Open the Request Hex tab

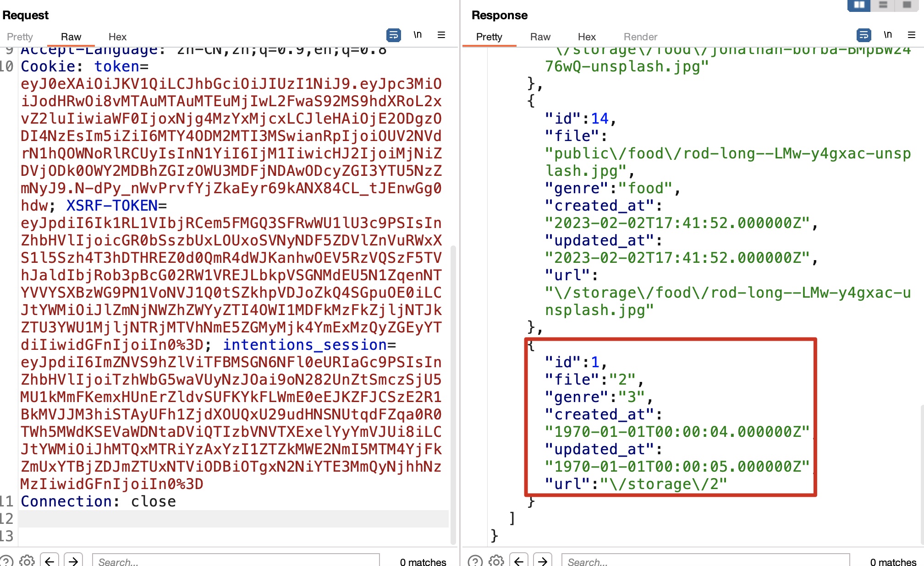click(x=117, y=37)
